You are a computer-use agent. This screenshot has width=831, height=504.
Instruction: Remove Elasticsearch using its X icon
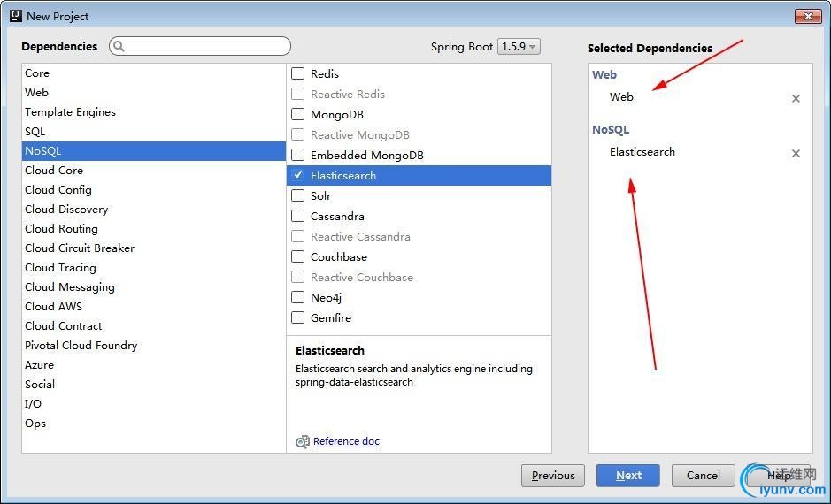click(796, 153)
